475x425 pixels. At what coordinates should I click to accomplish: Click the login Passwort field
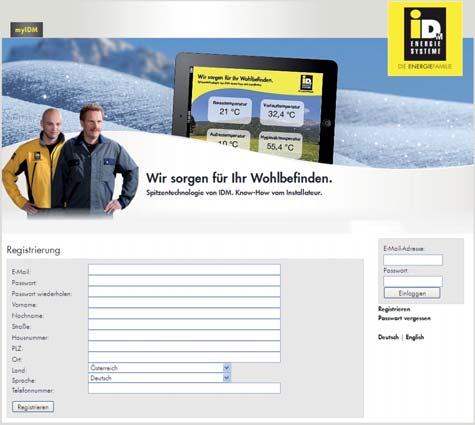(x=413, y=281)
